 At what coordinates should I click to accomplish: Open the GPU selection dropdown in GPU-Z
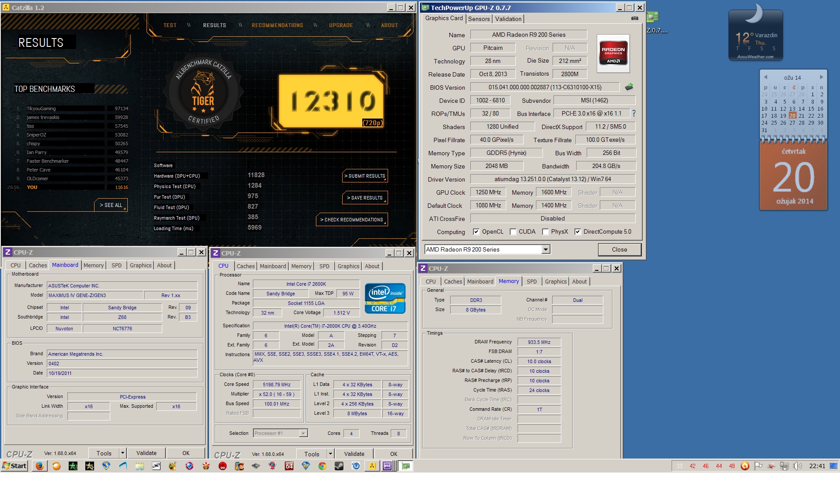click(x=546, y=249)
